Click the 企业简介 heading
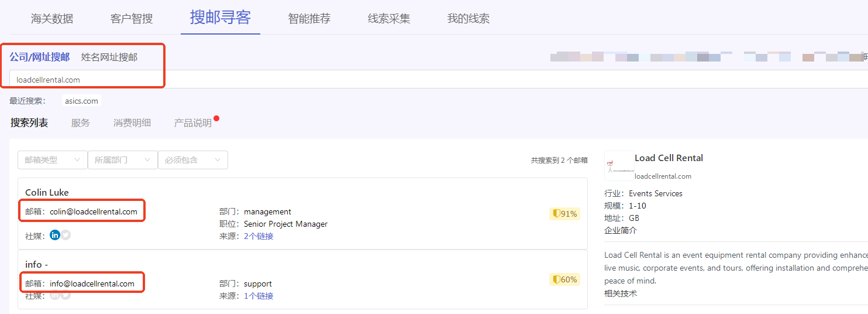This screenshot has height=314, width=868. click(x=621, y=230)
